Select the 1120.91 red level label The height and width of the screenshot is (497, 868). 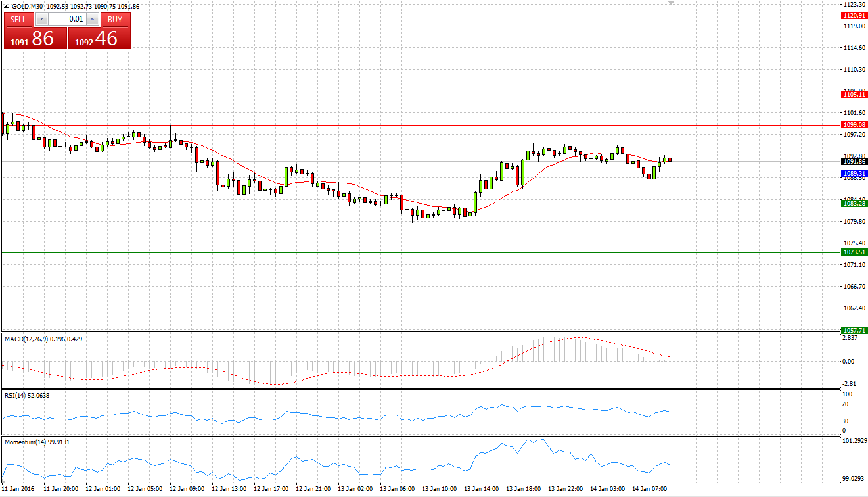pyautogui.click(x=854, y=15)
